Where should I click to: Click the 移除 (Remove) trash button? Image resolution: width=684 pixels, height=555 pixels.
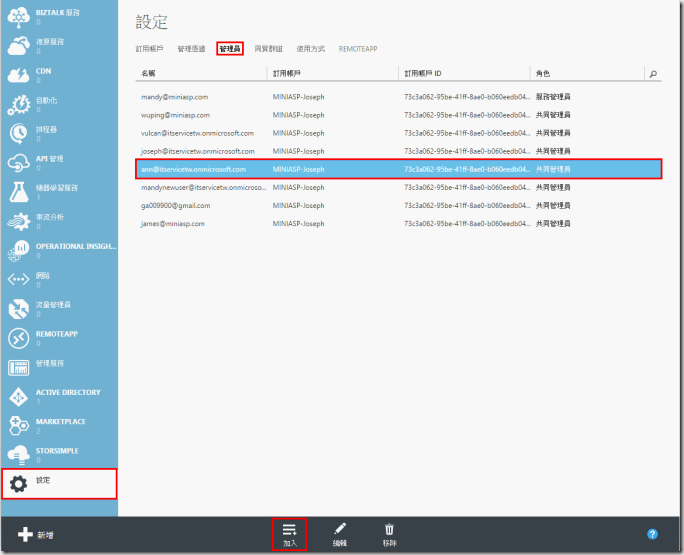coord(390,534)
